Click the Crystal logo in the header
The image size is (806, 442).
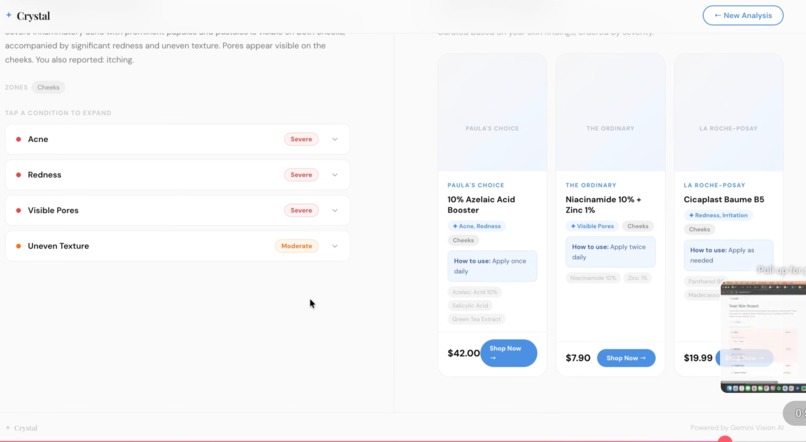click(28, 16)
